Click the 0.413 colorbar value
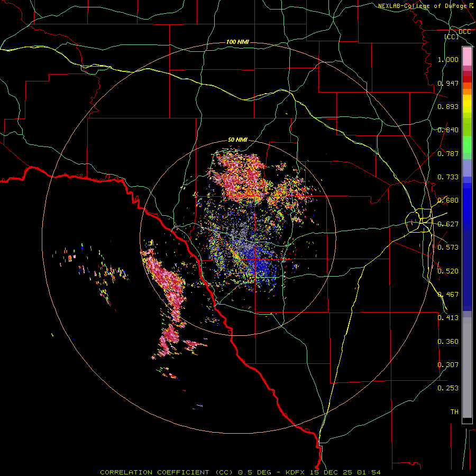This screenshot has height=476, width=476. (x=448, y=318)
